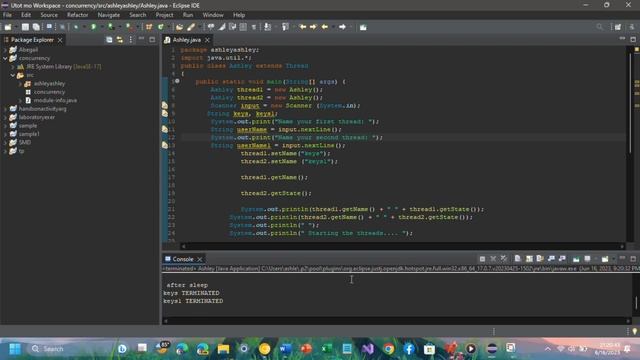This screenshot has height=360, width=640.
Task: Maximize the Package Explorer panel
Action: (152, 40)
